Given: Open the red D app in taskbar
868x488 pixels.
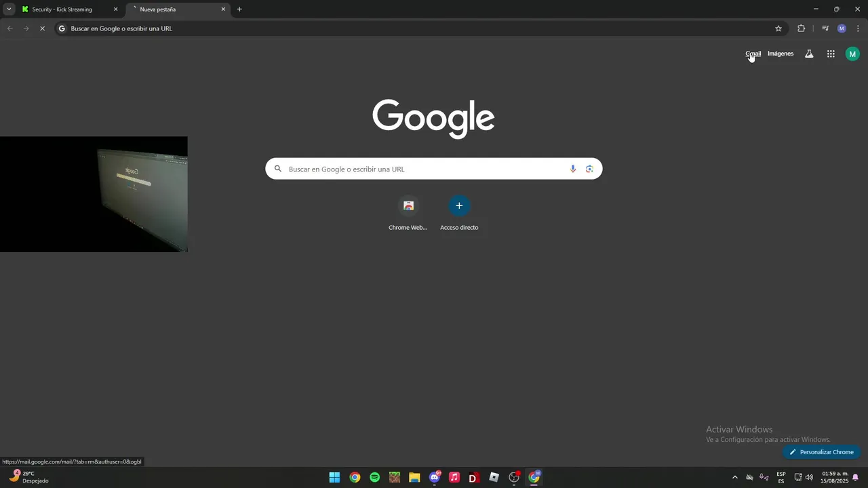Looking at the screenshot, I should click(x=474, y=477).
